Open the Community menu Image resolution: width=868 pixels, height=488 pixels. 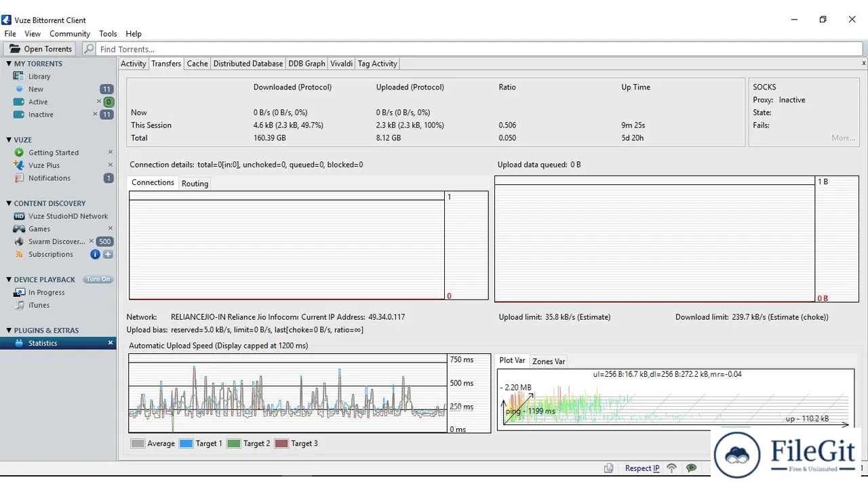click(70, 34)
